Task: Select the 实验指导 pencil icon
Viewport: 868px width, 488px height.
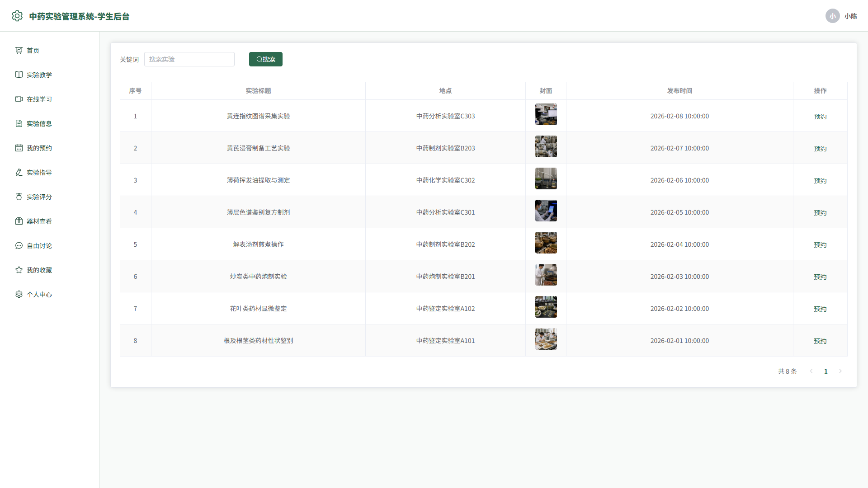Action: [19, 172]
